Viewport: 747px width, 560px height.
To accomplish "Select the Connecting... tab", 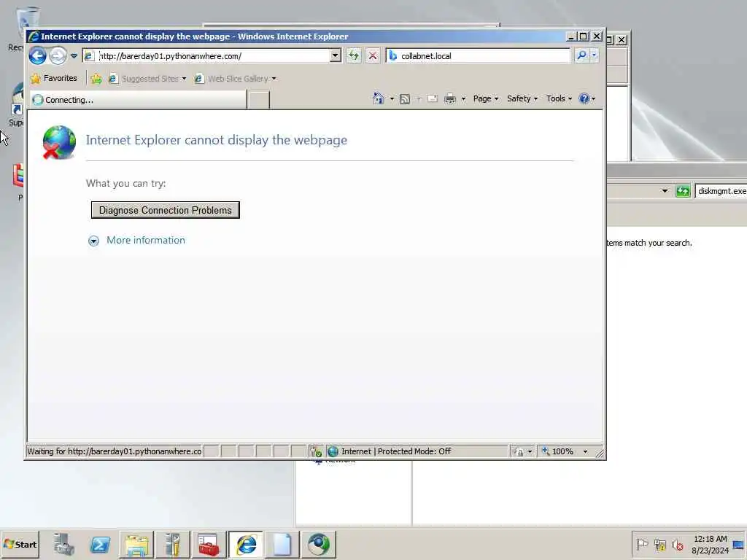I will pos(138,99).
